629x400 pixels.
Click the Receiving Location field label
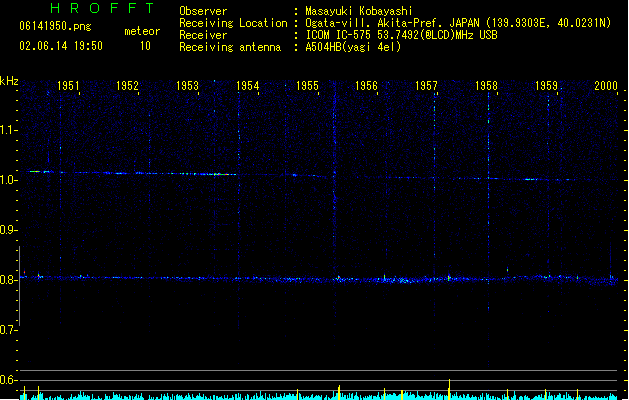point(233,23)
